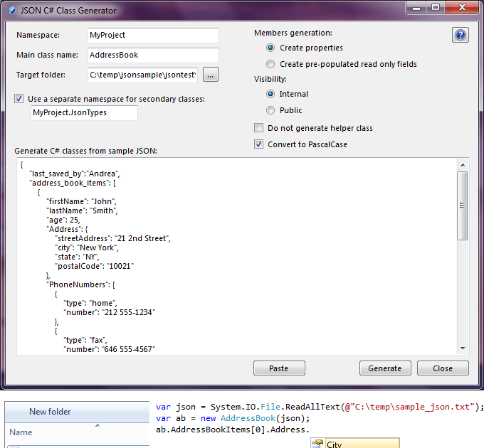Click the JSON text area scrollbar thumb
484x448 pixels.
pyautogui.click(x=463, y=206)
